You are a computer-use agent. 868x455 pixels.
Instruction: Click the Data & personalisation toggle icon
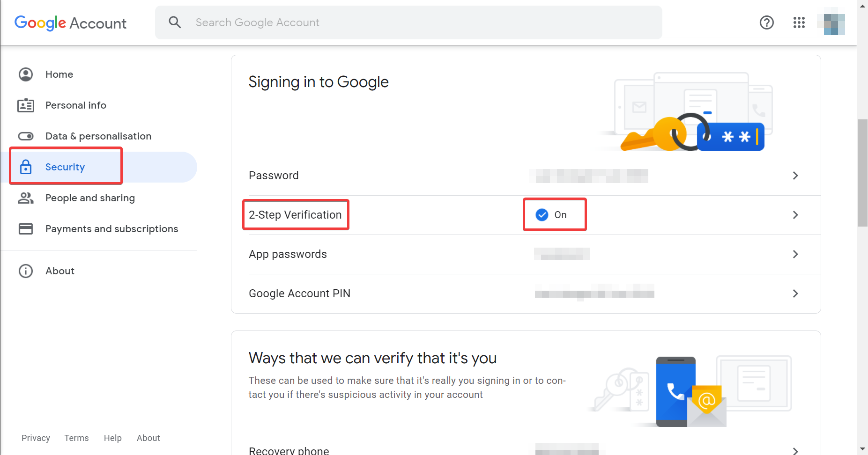(26, 136)
